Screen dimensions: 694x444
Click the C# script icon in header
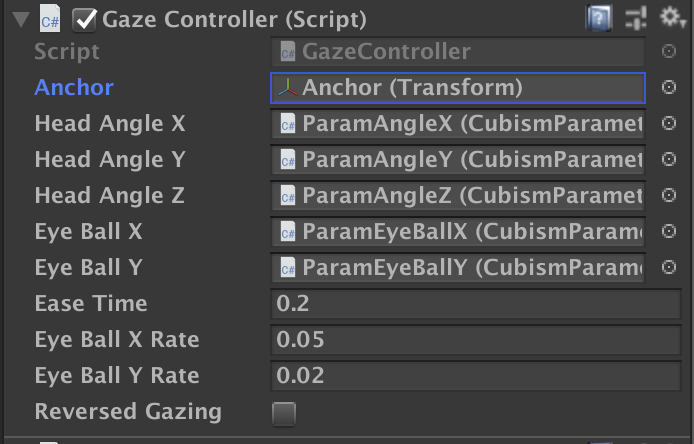coord(50,18)
